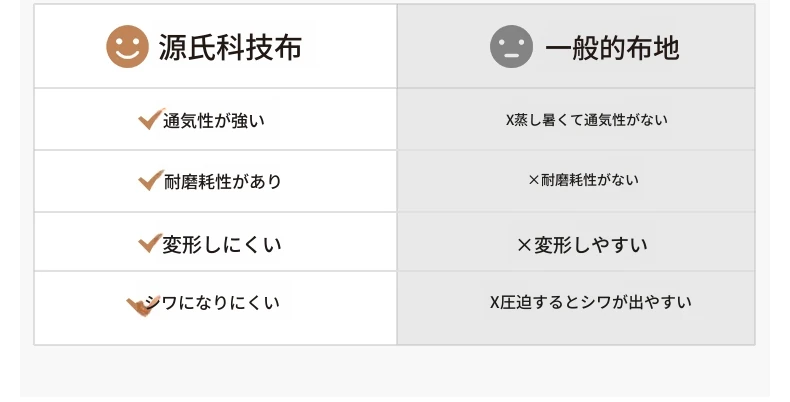790x402 pixels.
Task: Select the 一般的布地 header title
Action: click(x=613, y=48)
